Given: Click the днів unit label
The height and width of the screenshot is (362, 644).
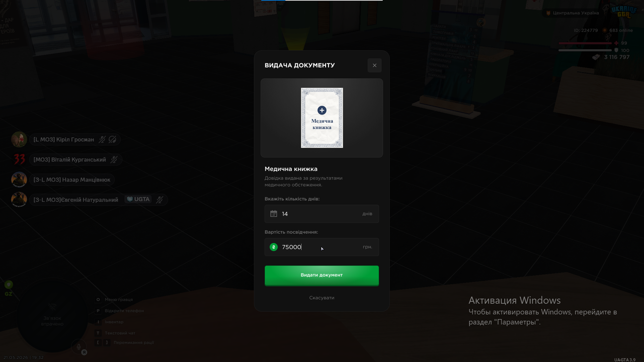Looking at the screenshot, I should [367, 214].
